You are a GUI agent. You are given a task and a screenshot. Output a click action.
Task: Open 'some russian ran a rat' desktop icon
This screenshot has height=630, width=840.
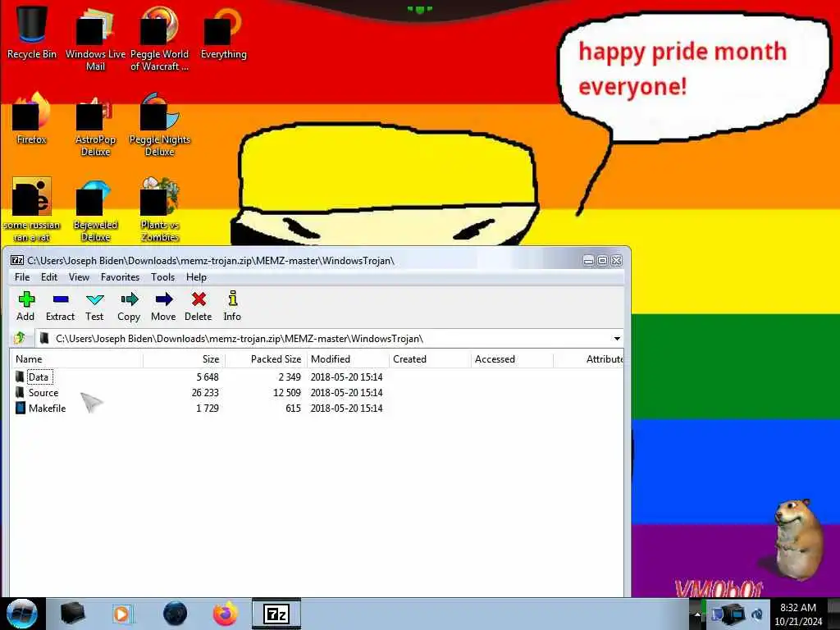pyautogui.click(x=32, y=209)
